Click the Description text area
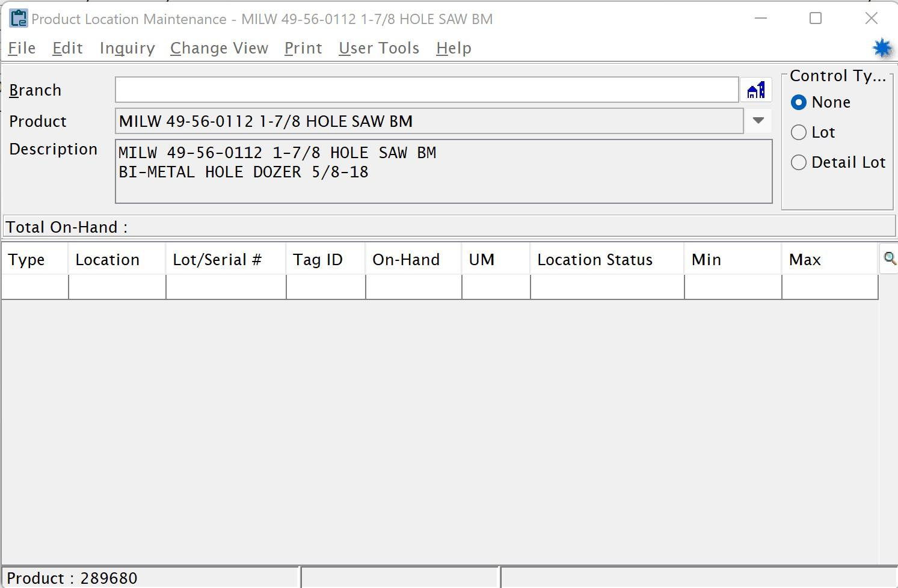 pos(443,171)
